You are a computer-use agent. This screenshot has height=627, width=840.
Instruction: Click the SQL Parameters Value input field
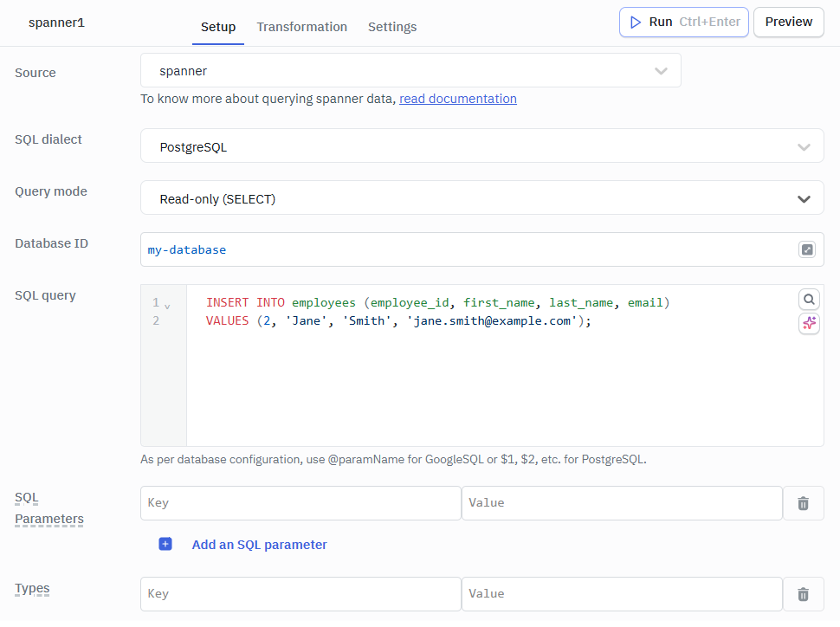tap(622, 503)
